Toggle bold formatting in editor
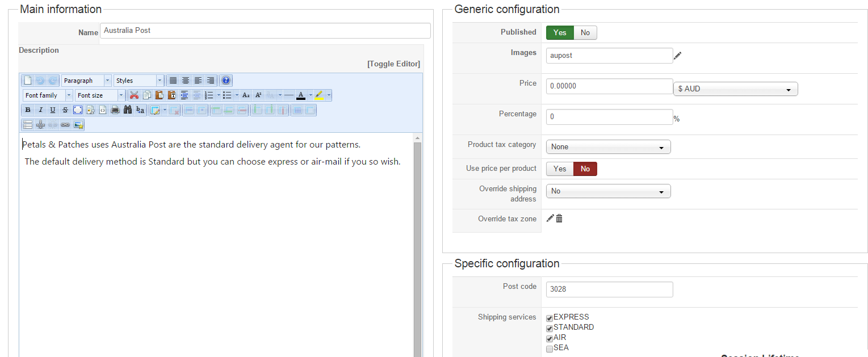The width and height of the screenshot is (868, 357). pyautogui.click(x=28, y=110)
